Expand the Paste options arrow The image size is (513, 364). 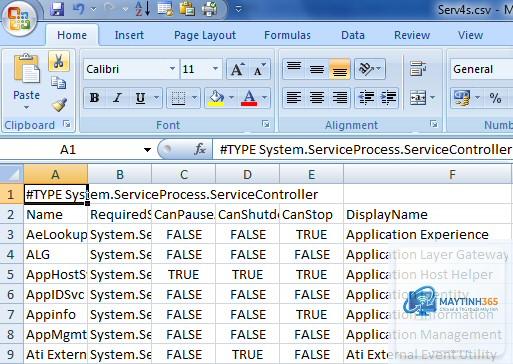pos(26,108)
